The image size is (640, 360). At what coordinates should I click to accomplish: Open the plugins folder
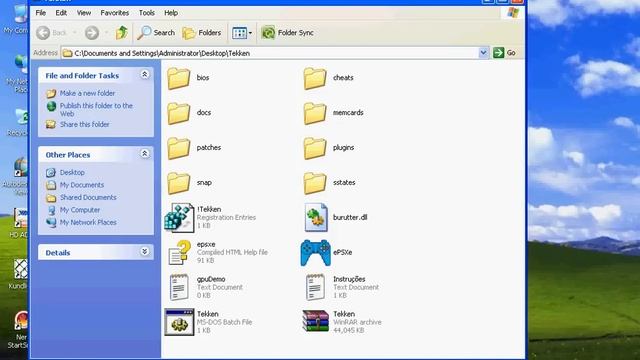(329, 148)
